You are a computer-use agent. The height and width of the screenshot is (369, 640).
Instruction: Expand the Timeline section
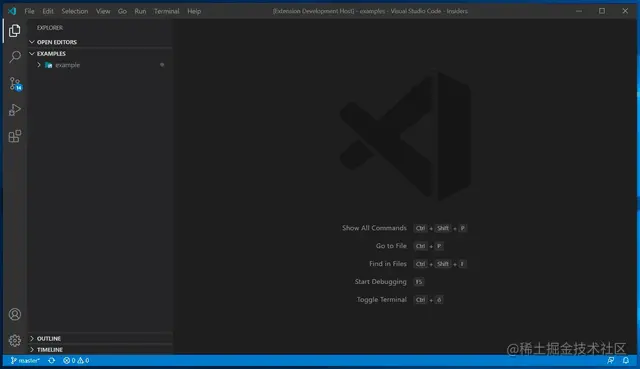tap(32, 350)
